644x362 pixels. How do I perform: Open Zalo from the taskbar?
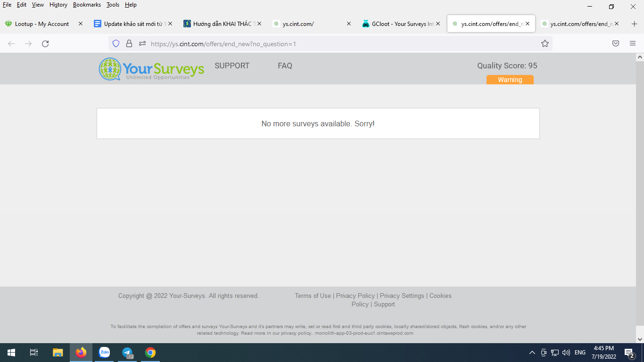pos(104,353)
